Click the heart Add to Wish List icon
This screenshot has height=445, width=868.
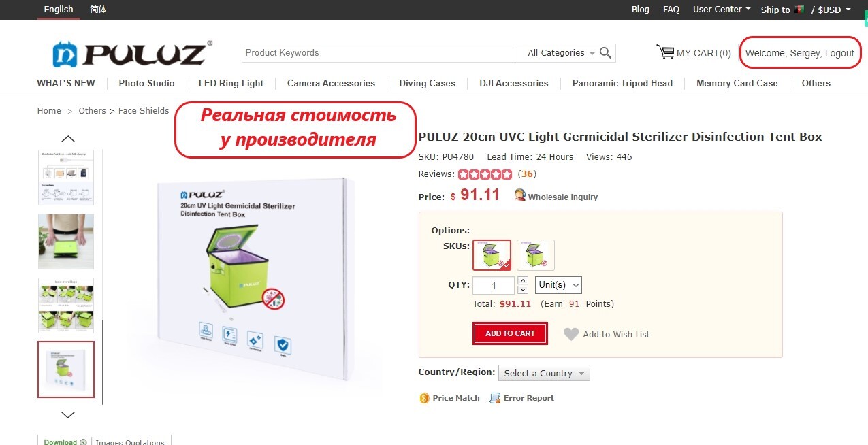[571, 334]
